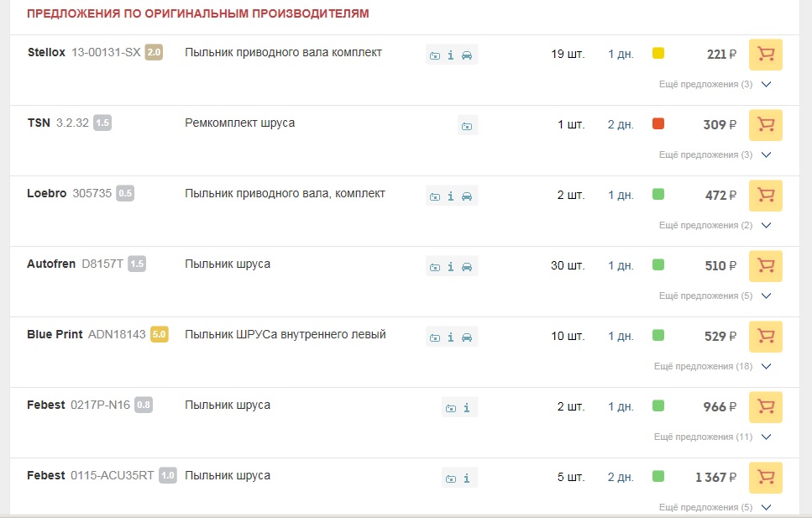This screenshot has height=518, width=812.
Task: Add Stellox 13-00131-SX to cart
Action: [x=765, y=55]
